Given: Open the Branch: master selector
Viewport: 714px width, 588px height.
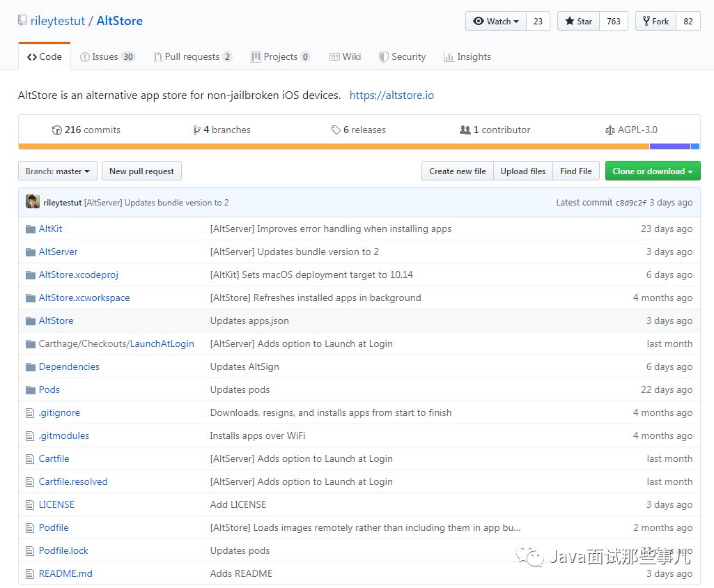Looking at the screenshot, I should (57, 171).
